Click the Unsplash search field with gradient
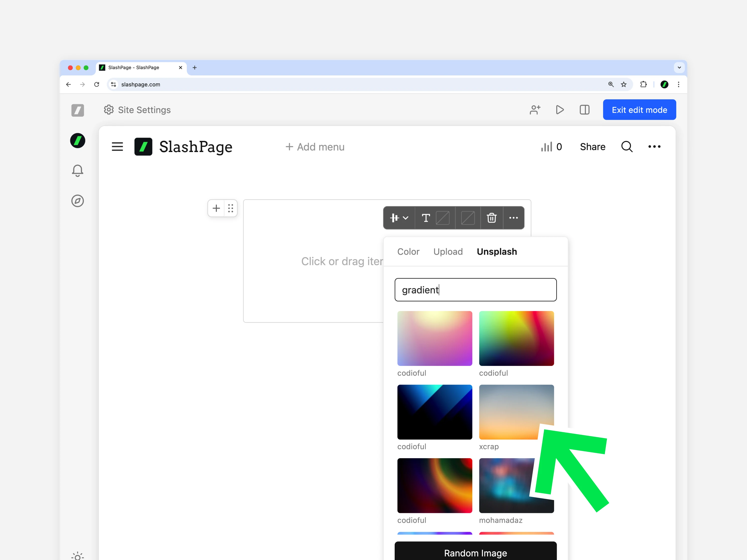The width and height of the screenshot is (747, 560). tap(476, 290)
